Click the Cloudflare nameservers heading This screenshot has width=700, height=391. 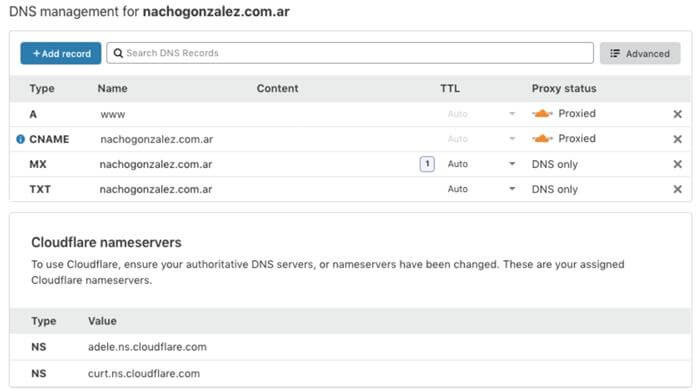tap(106, 242)
